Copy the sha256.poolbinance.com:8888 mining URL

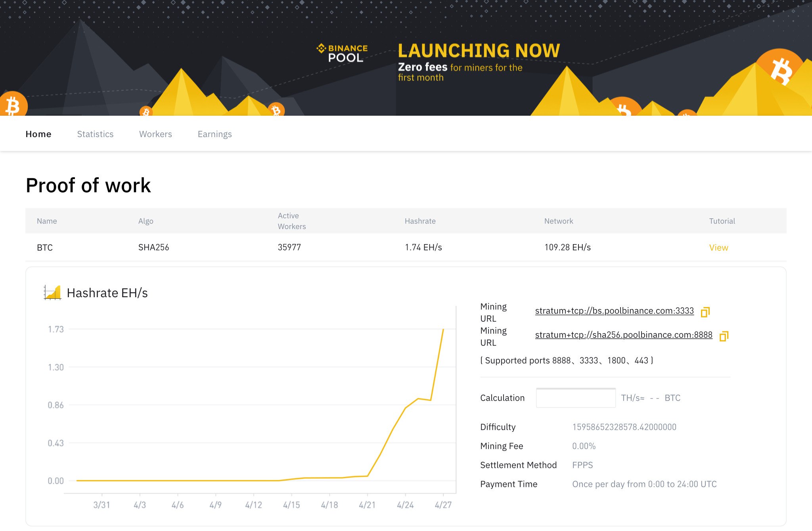click(724, 336)
